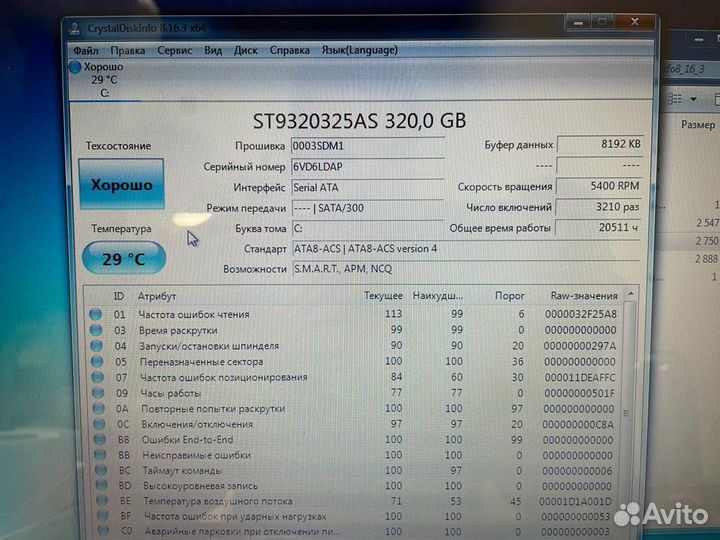
Task: Click the Скорость вращения value 5400 RPM
Action: (600, 186)
